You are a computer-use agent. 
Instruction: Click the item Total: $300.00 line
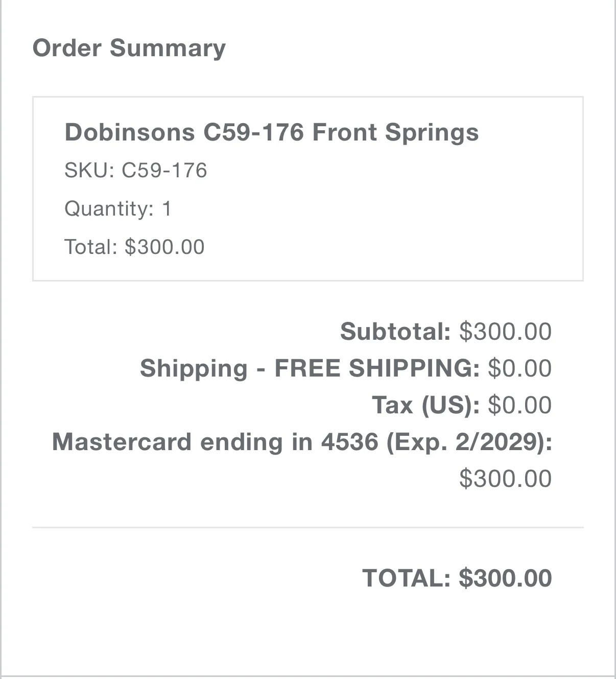coord(134,247)
